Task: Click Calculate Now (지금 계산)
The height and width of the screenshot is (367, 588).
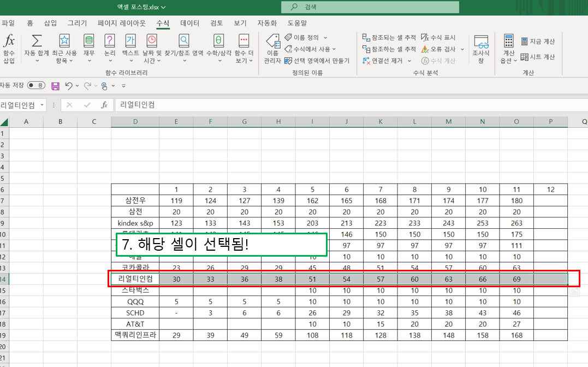Action: 538,42
